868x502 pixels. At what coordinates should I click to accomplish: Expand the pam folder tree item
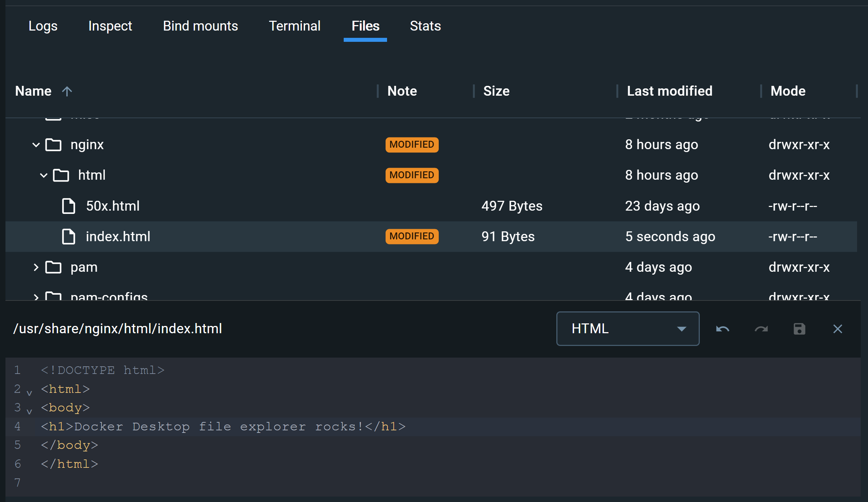(x=37, y=267)
